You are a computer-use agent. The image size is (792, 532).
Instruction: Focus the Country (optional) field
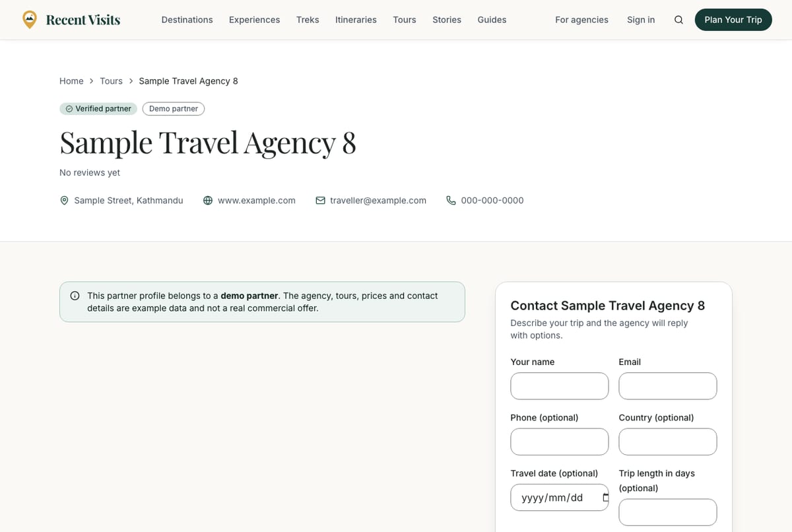(x=668, y=442)
